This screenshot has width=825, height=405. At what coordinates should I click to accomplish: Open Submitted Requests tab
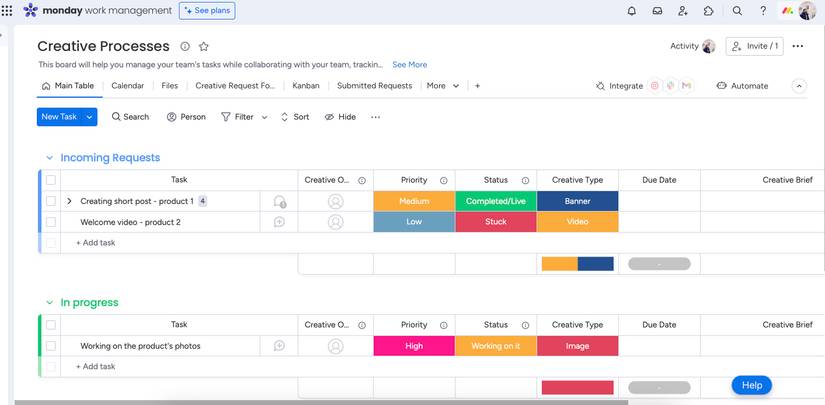[x=375, y=86]
